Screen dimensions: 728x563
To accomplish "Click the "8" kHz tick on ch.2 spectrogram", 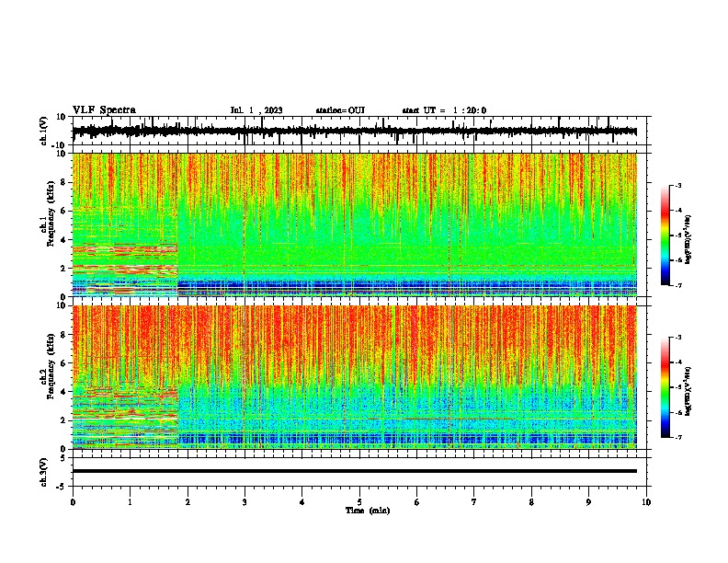I will click(64, 335).
